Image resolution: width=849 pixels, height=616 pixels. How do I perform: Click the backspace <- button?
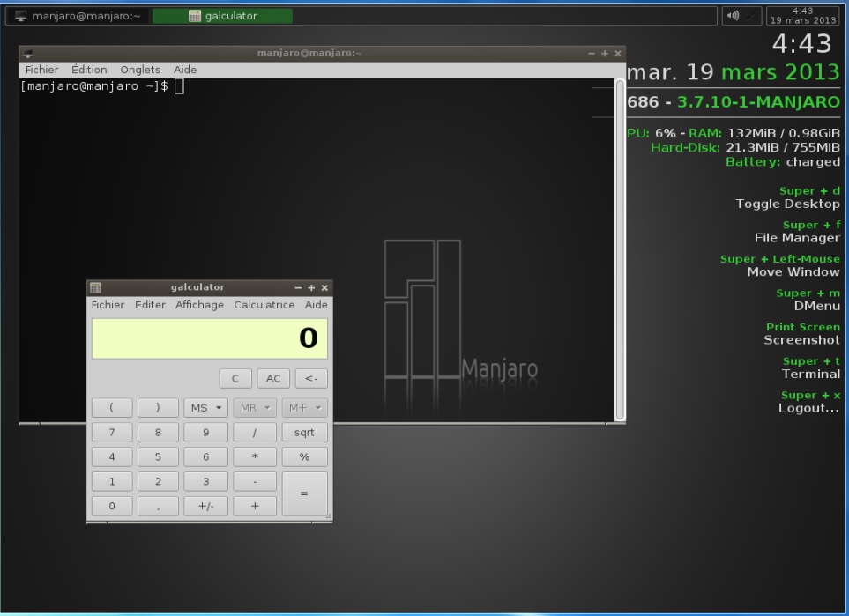(311, 378)
